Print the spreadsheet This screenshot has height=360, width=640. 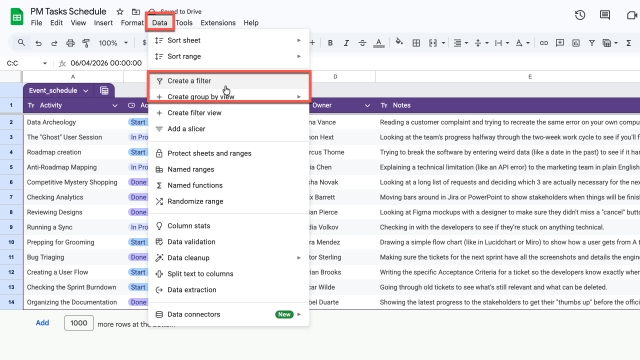tap(70, 43)
